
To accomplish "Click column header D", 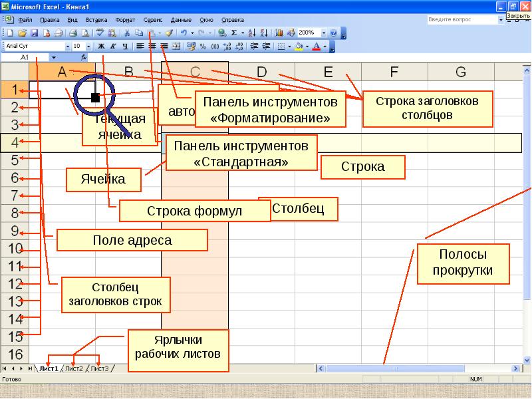I will (261, 72).
